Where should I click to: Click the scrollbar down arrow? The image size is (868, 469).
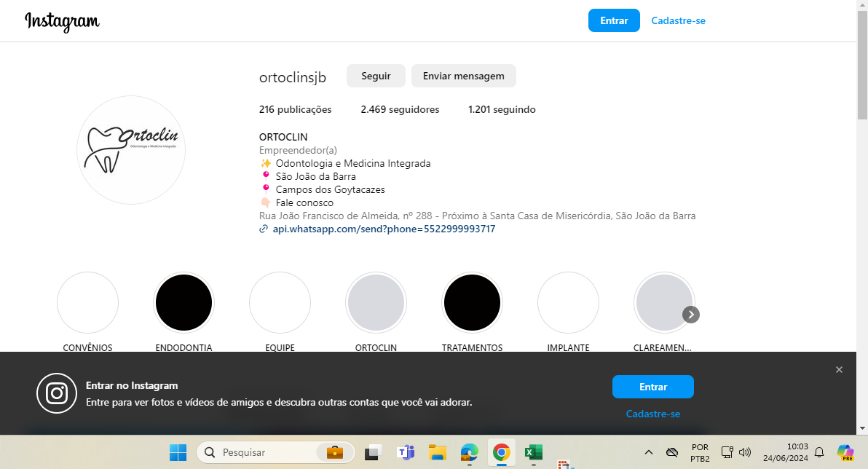tap(862, 428)
